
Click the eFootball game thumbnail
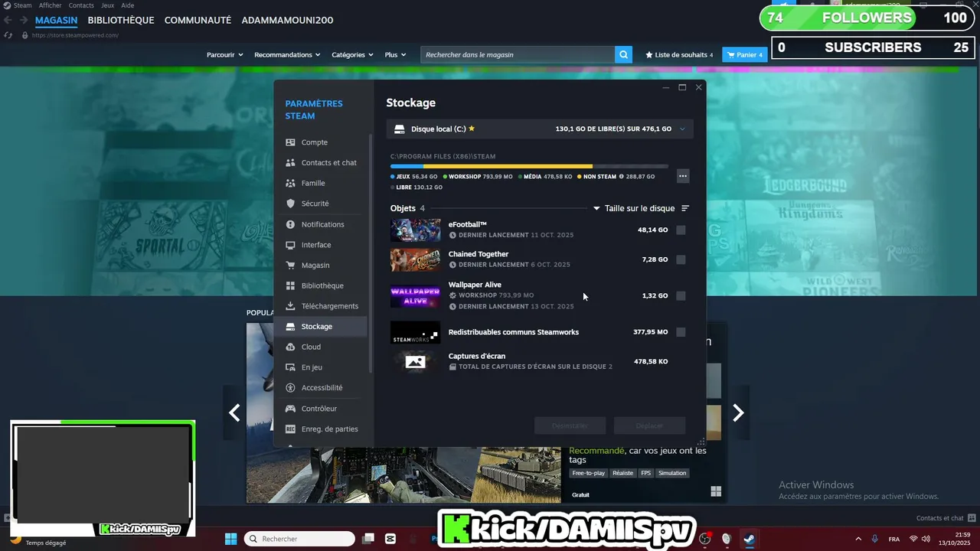click(415, 230)
